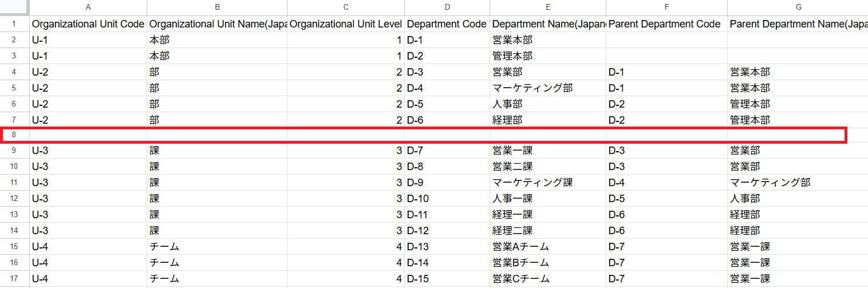Select the D-10 department code cell
The image size is (868, 288).
tap(447, 199)
